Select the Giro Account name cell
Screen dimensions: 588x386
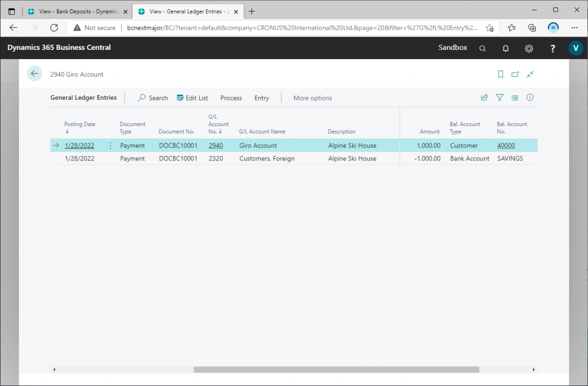coord(258,146)
